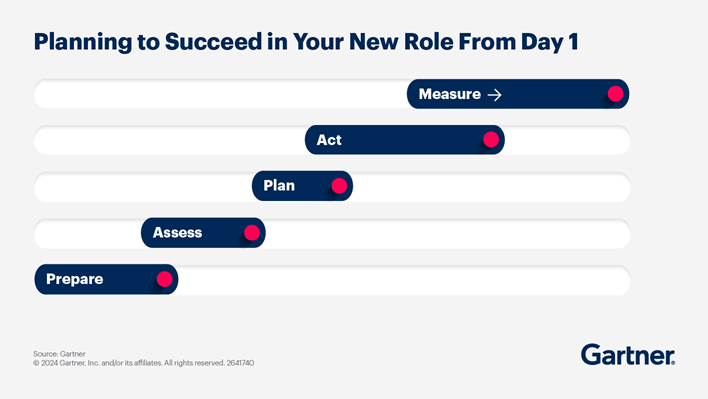Select the Plan label

click(x=279, y=186)
